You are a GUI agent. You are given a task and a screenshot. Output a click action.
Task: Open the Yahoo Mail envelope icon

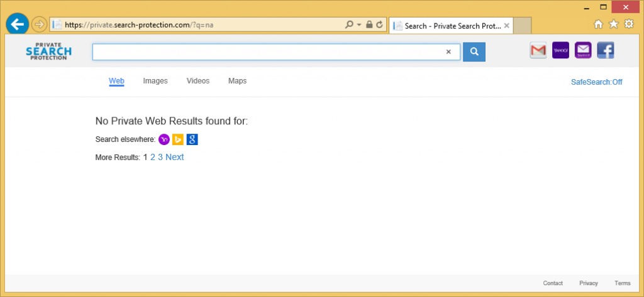coord(583,51)
